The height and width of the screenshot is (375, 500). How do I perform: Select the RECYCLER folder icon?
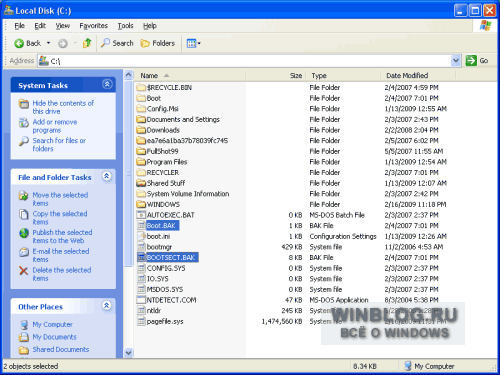click(x=141, y=173)
